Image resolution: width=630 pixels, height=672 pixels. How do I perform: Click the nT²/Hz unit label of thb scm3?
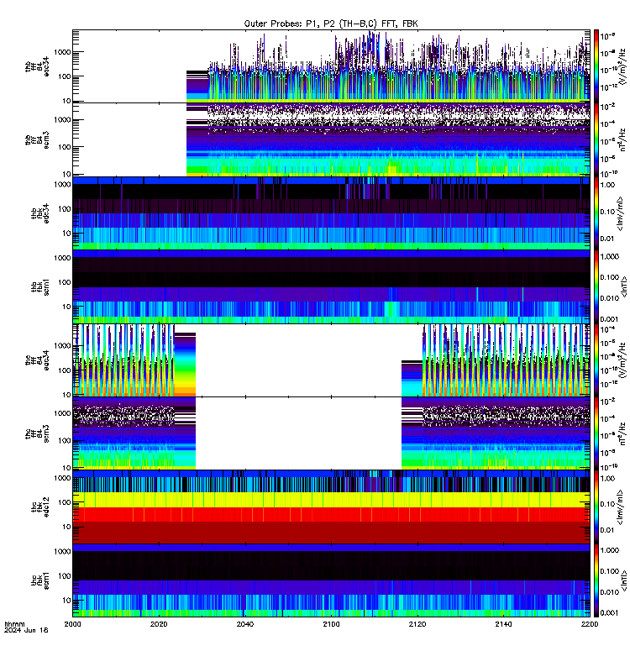623,140
